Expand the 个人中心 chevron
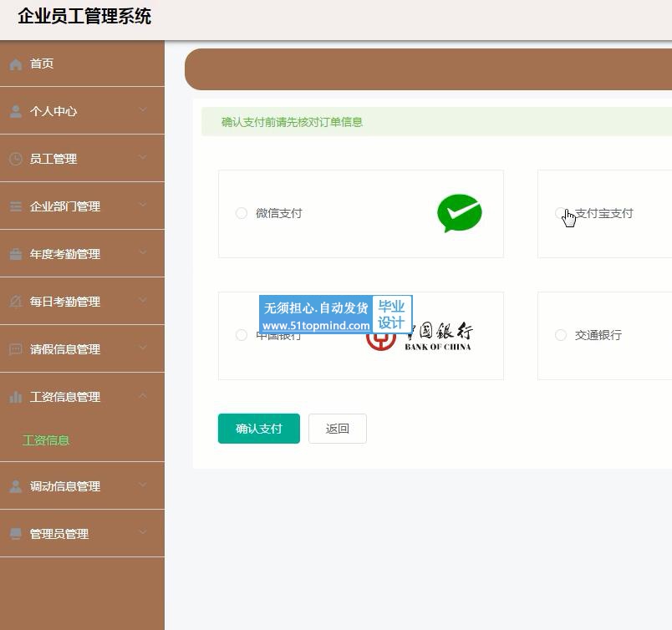Screen dimensions: 672x630 [x=143, y=110]
